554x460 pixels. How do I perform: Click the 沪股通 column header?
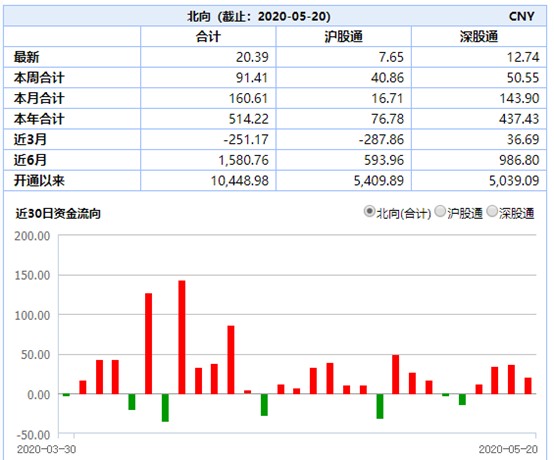coord(343,36)
